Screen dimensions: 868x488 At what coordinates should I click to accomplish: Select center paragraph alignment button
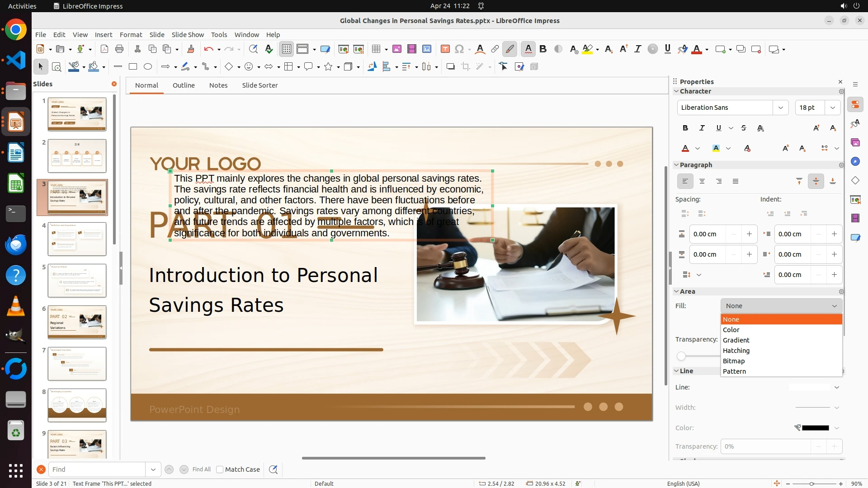click(x=702, y=182)
